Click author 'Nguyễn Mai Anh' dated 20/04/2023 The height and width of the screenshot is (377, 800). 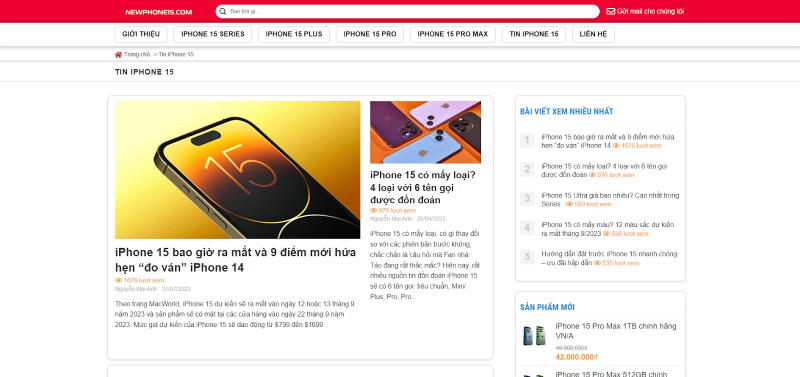pyautogui.click(x=391, y=219)
